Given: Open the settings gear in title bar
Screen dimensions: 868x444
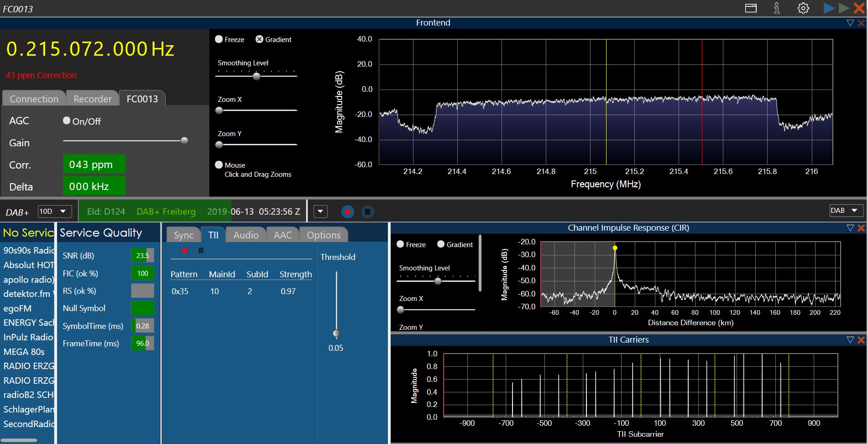Looking at the screenshot, I should click(x=803, y=8).
